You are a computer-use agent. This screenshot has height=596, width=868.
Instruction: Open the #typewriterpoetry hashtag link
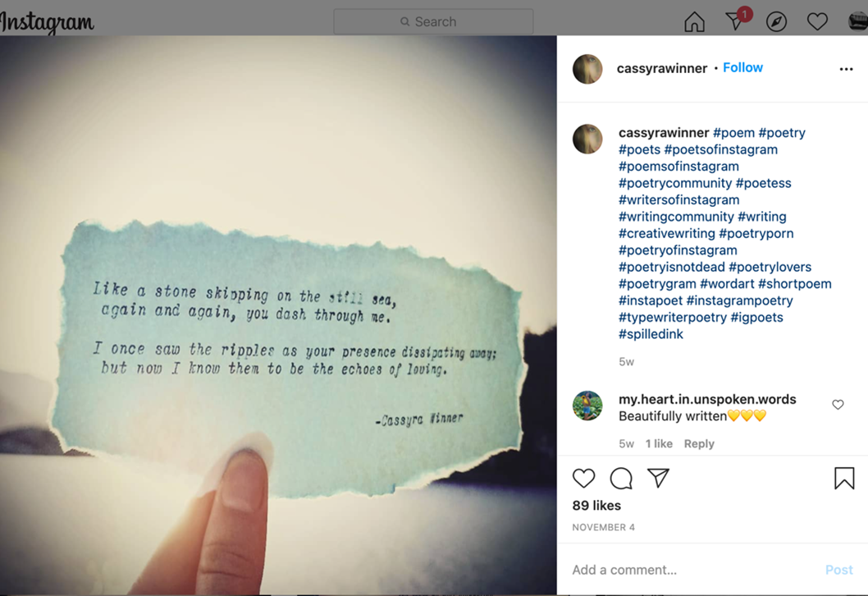tap(673, 318)
